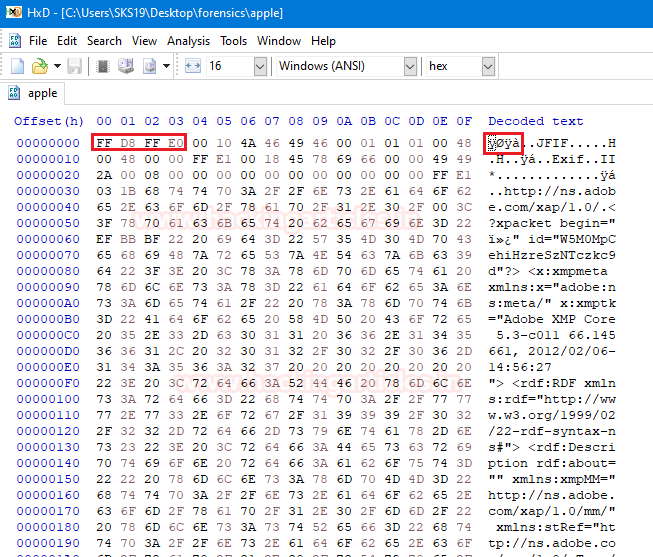Click the 4A byte in the first row
Screen dimensions: 653x557
248,143
